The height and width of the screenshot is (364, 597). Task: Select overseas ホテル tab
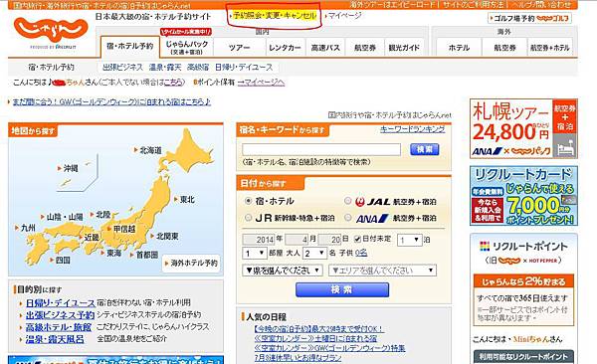click(459, 48)
